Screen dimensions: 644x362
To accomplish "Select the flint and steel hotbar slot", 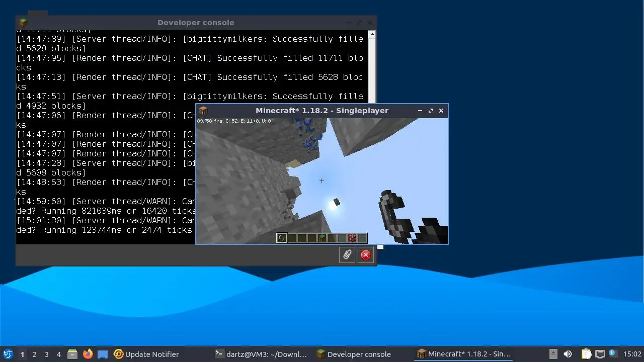I will (x=282, y=238).
